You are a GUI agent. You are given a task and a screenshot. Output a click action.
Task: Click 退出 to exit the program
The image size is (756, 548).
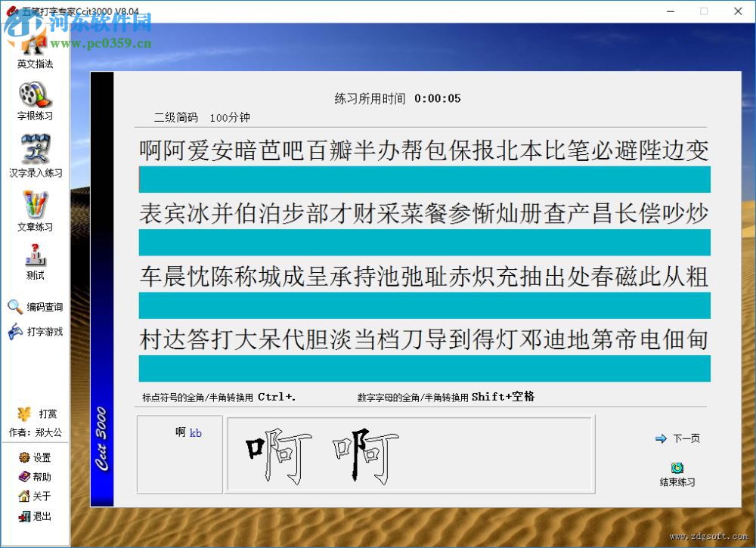[x=35, y=516]
